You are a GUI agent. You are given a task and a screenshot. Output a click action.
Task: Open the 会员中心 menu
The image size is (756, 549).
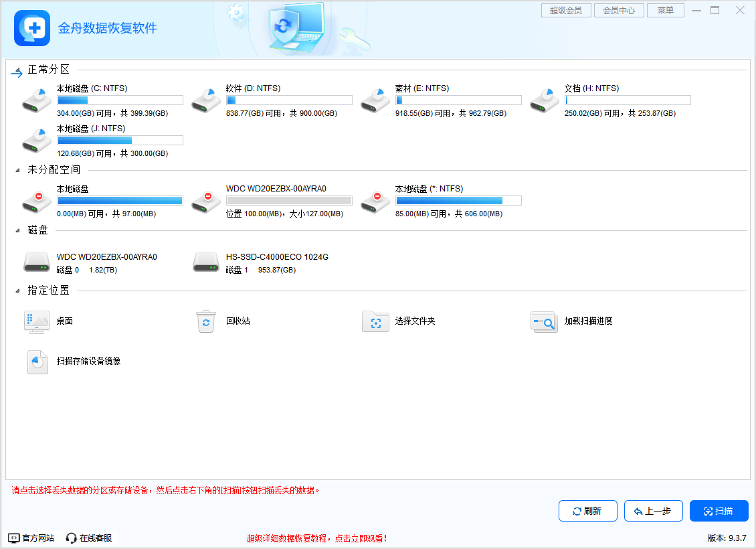click(619, 10)
